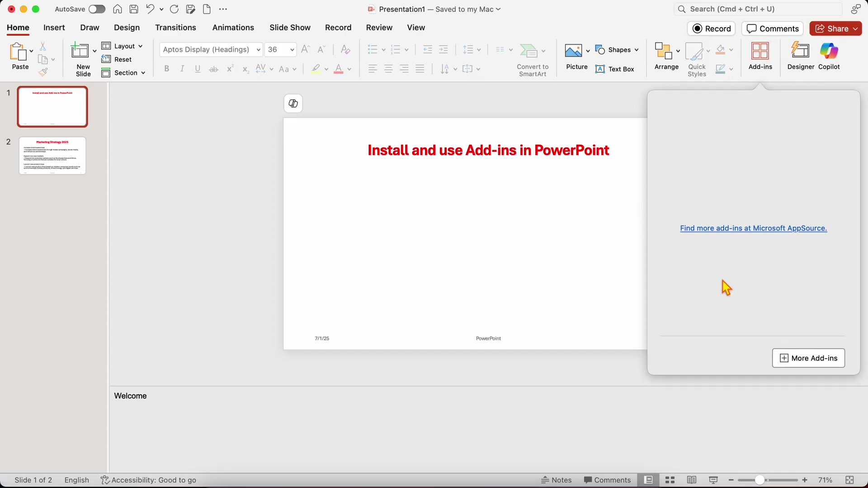This screenshot has height=488, width=868.
Task: Center the text alignment
Action: (388, 69)
